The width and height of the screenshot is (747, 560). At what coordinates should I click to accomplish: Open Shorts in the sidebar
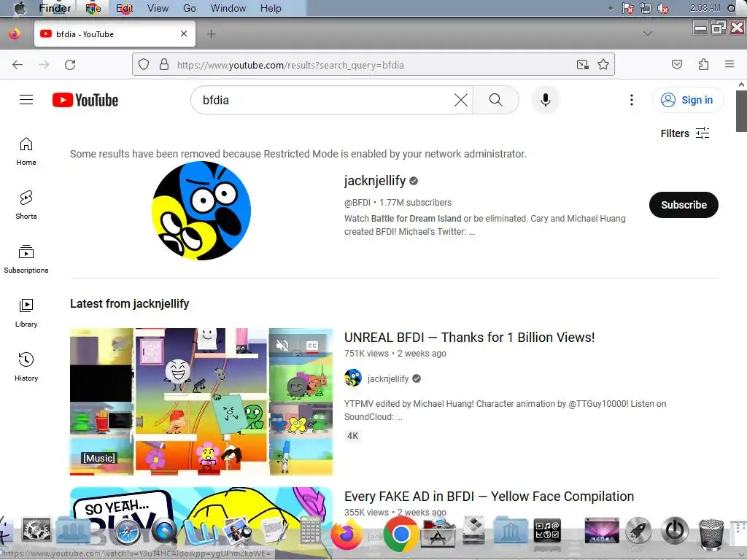(x=26, y=205)
